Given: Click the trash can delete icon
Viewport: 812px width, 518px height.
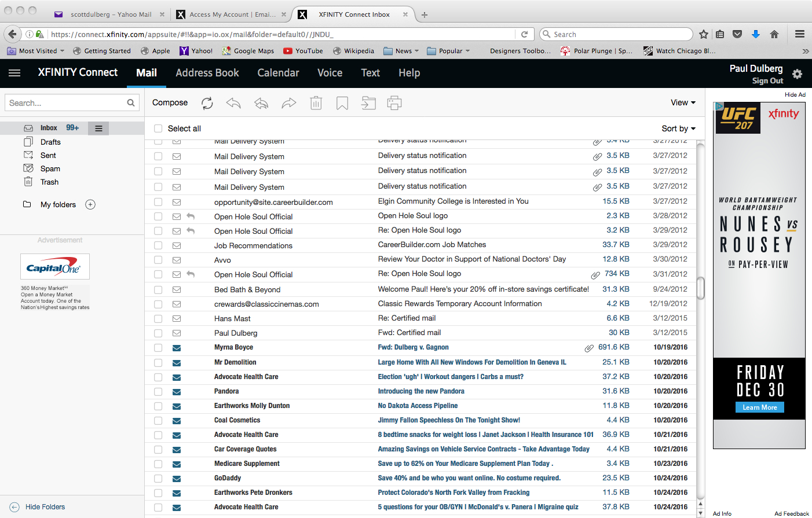Looking at the screenshot, I should point(316,103).
